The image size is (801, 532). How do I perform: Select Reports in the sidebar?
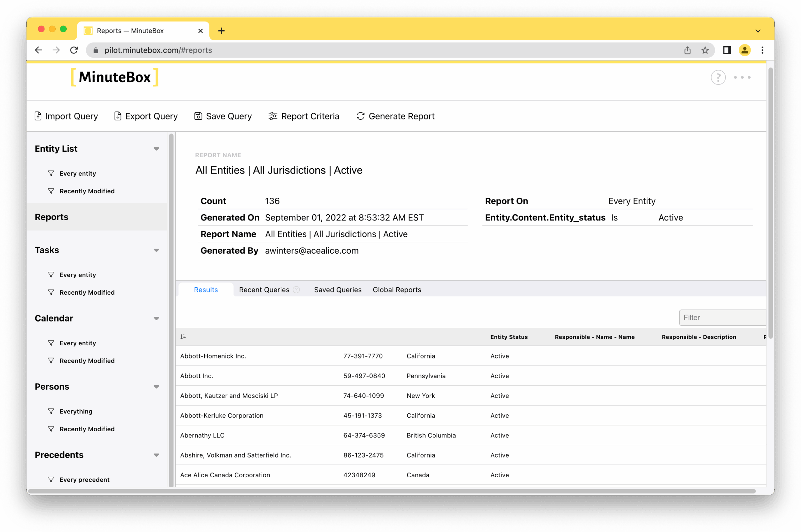tap(52, 217)
